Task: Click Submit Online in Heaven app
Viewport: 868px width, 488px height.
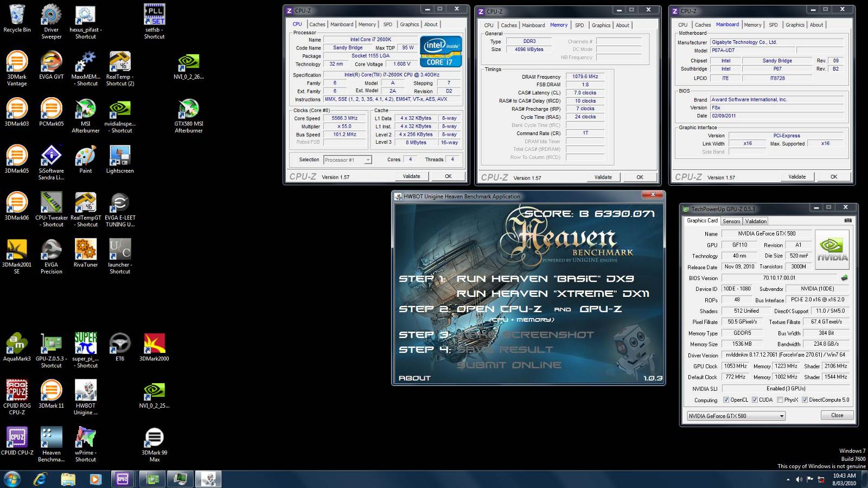Action: [509, 365]
